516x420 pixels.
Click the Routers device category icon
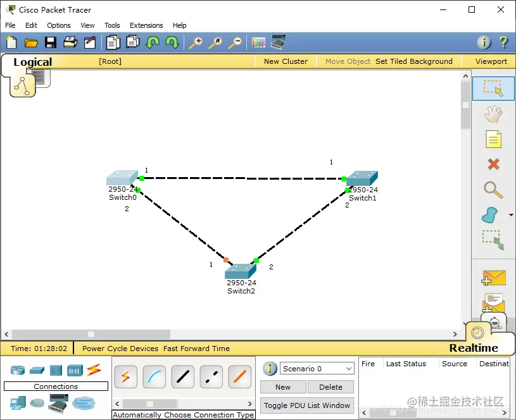click(18, 370)
